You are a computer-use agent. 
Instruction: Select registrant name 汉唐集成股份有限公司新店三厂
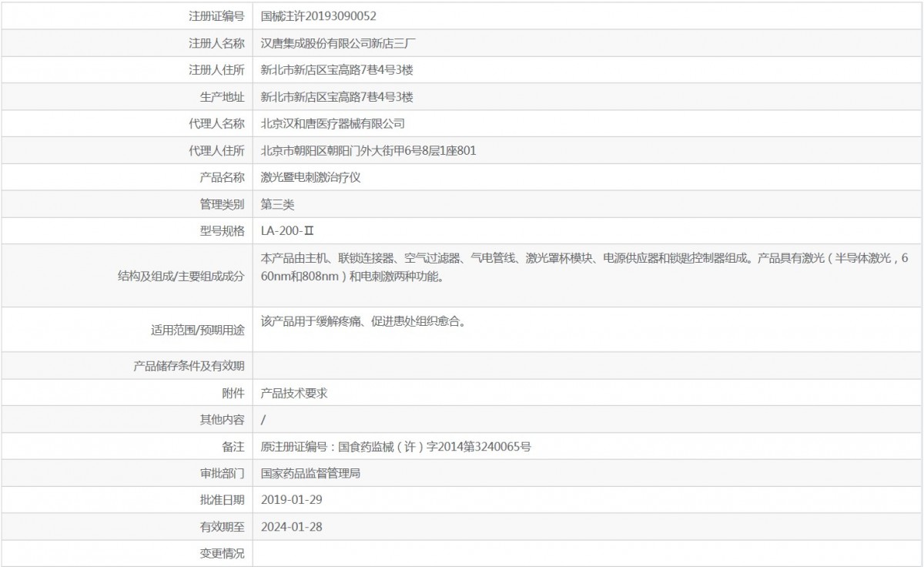click(x=340, y=42)
